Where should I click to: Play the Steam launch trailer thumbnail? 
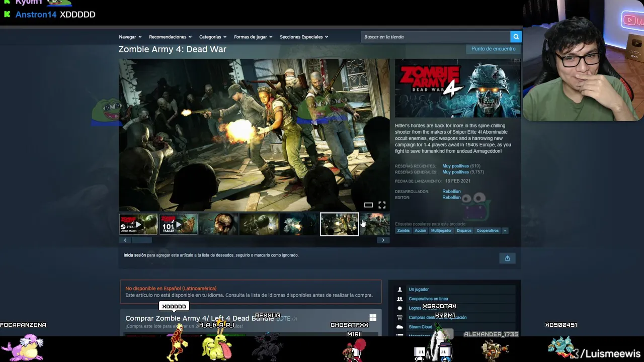(x=138, y=224)
